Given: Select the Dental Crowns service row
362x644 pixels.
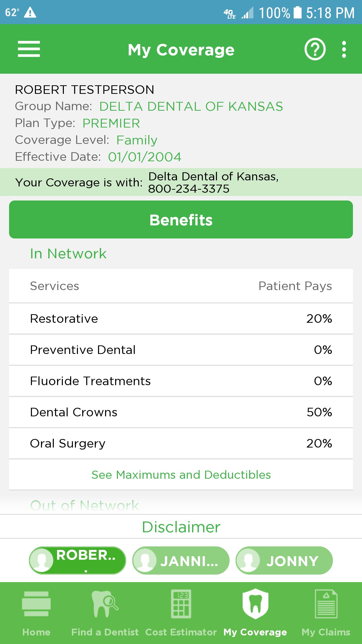Looking at the screenshot, I should 181,412.
